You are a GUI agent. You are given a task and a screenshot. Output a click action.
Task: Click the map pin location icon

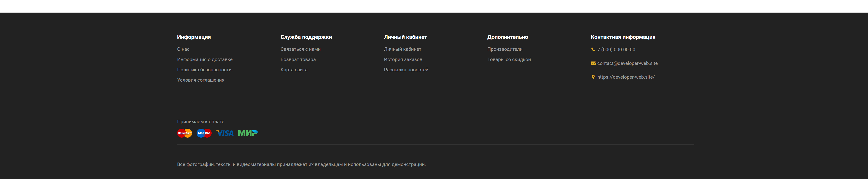click(x=593, y=77)
